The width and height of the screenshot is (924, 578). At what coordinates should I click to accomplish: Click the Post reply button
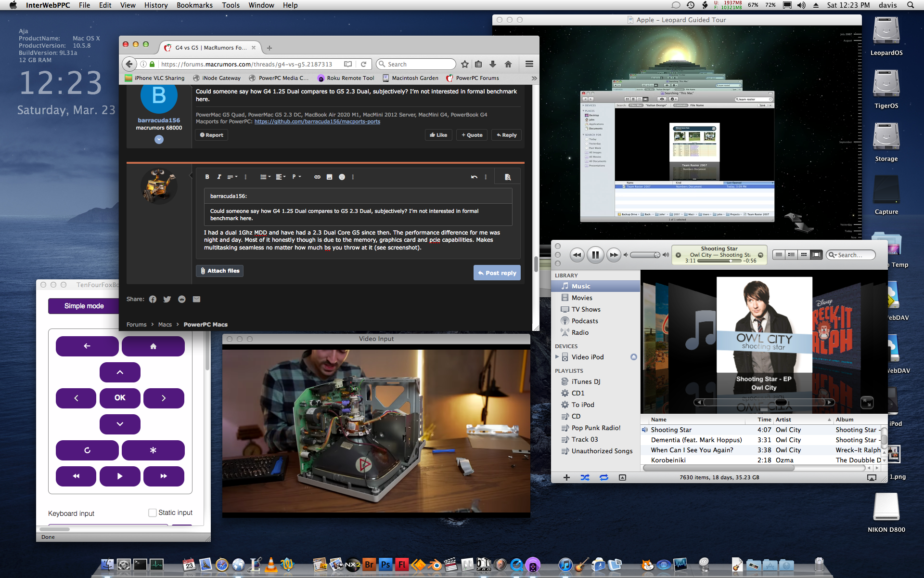pyautogui.click(x=497, y=273)
